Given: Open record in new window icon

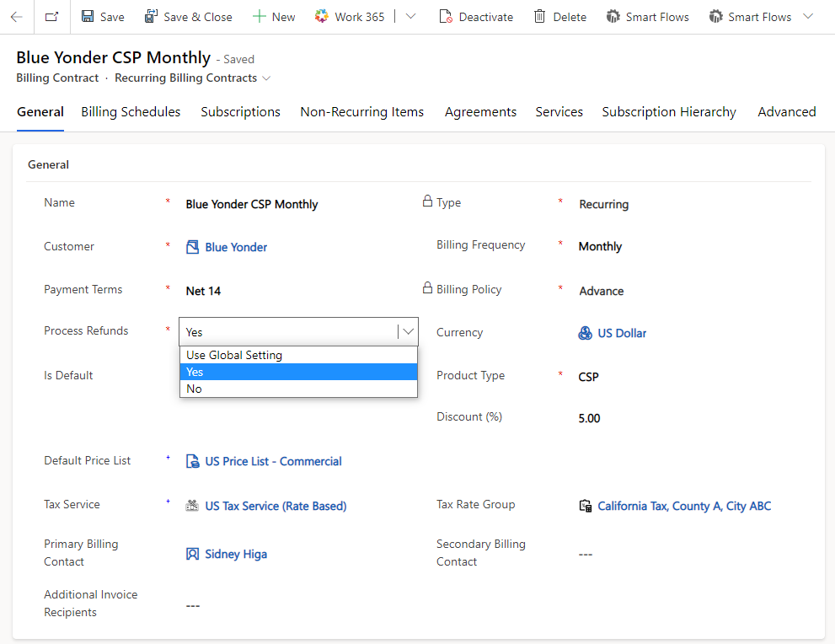Looking at the screenshot, I should coord(51,17).
